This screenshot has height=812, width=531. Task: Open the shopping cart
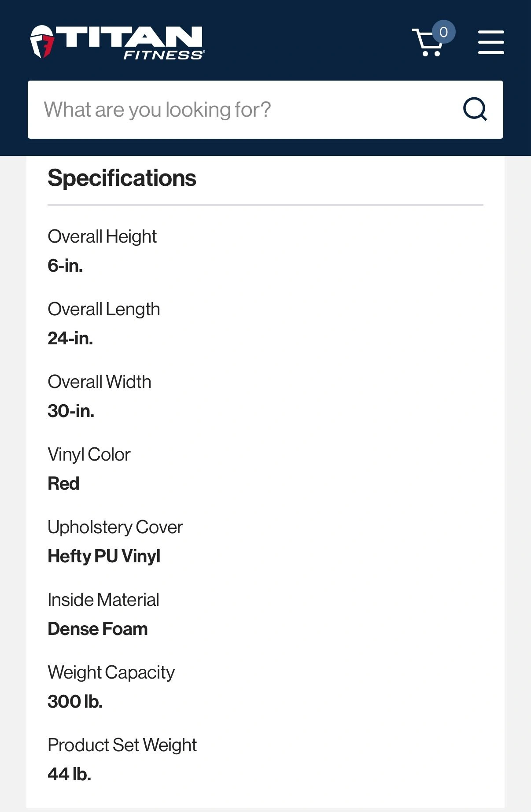click(427, 43)
